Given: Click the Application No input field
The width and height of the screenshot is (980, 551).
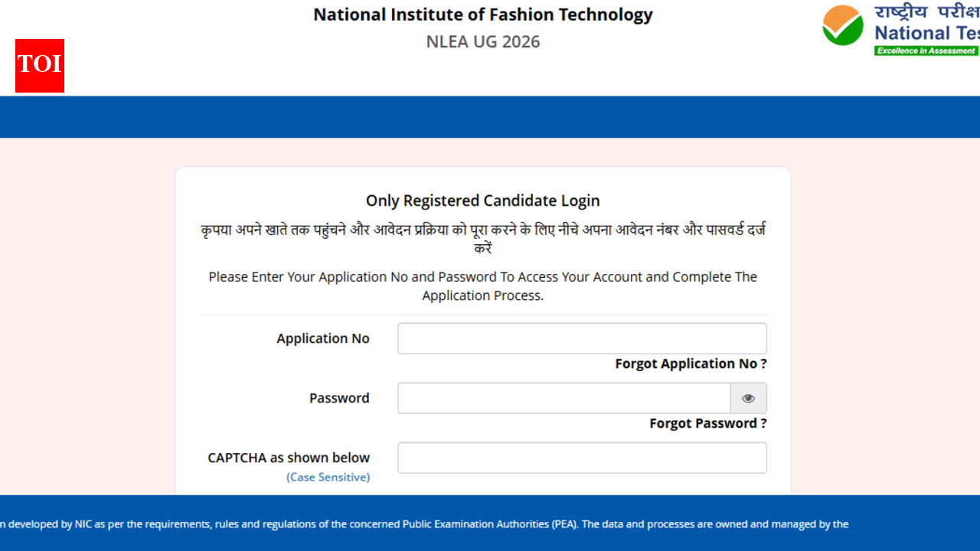Looking at the screenshot, I should pyautogui.click(x=582, y=338).
